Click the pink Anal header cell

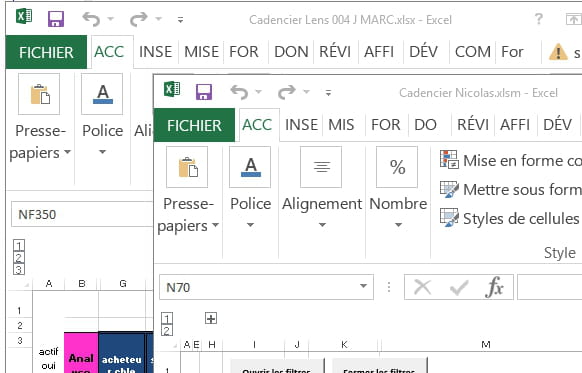(x=81, y=353)
